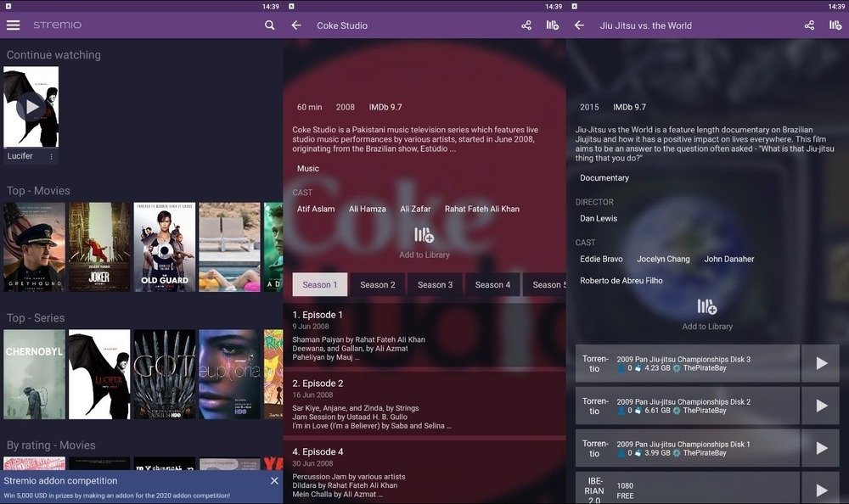The image size is (849, 504).
Task: Play the Jiu-jitsu Championships Disk 1 stream
Action: click(x=821, y=448)
